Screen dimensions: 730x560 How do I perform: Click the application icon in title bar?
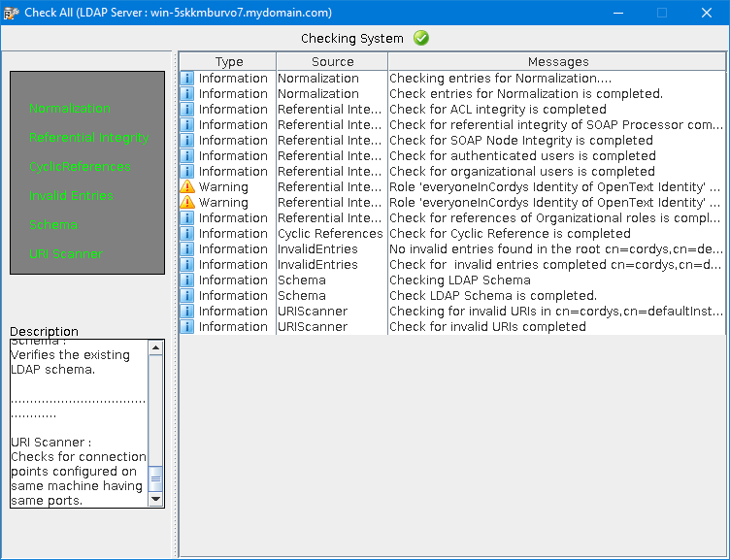click(x=12, y=13)
